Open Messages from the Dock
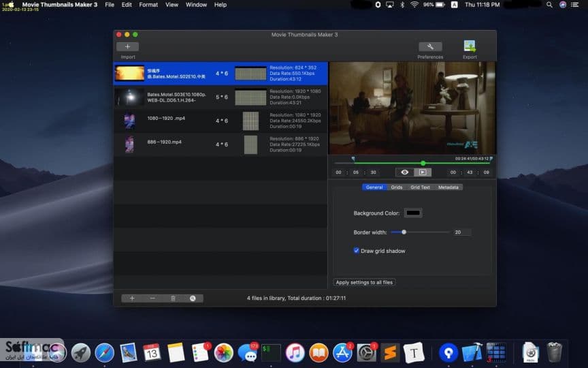588x368 pixels. click(248, 353)
